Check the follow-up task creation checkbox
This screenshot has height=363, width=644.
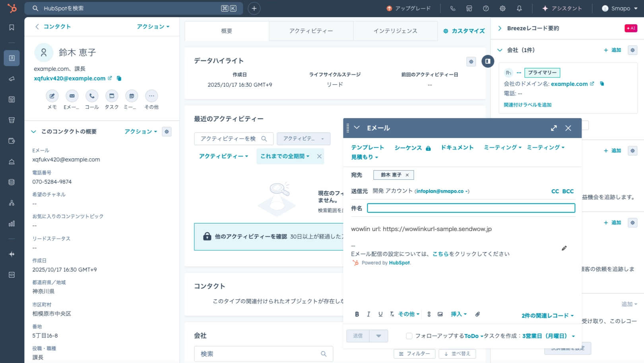pos(409,336)
